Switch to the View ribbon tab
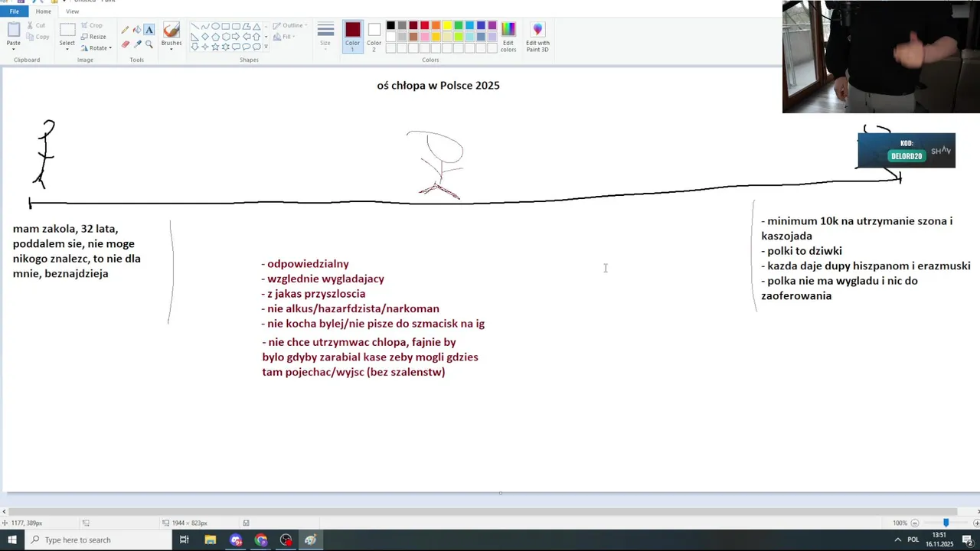 click(72, 11)
